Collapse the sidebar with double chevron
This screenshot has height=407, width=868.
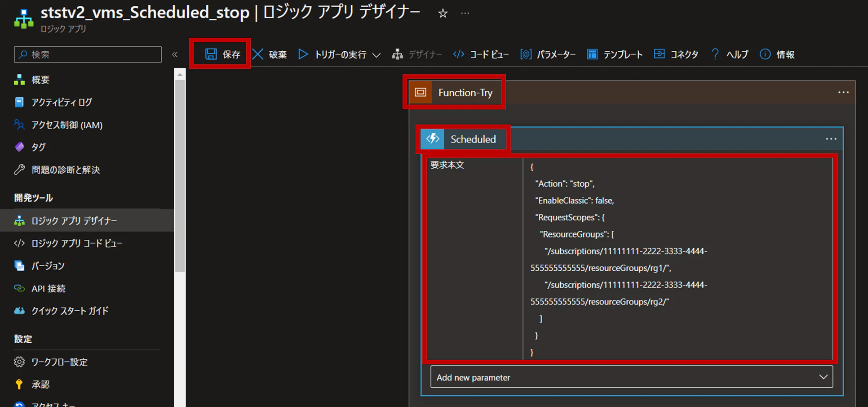pos(175,54)
